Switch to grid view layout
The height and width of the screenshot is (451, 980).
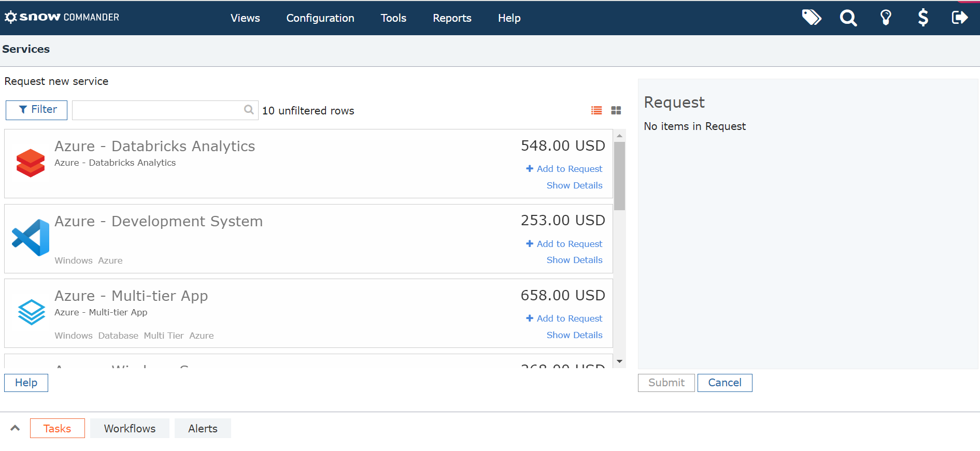[x=616, y=110]
